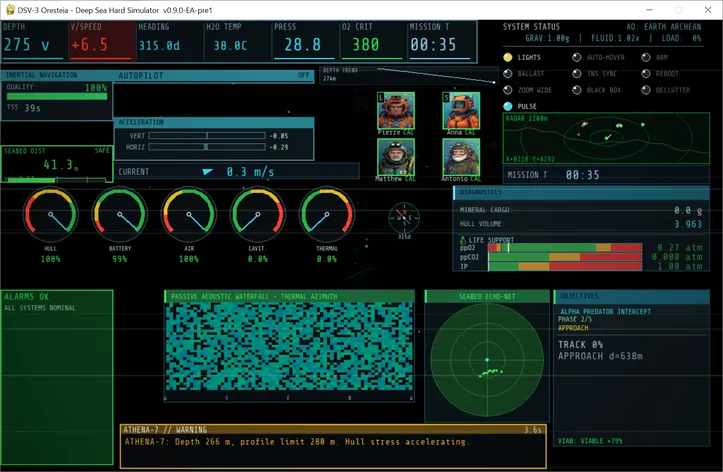Select crew portrait Matthew
The height and width of the screenshot is (472, 723).
click(x=396, y=157)
